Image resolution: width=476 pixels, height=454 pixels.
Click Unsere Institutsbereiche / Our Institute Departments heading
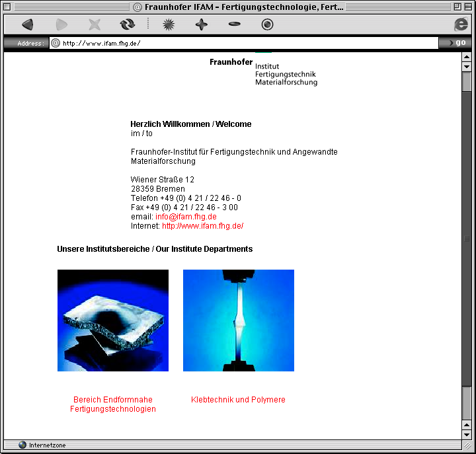pos(155,249)
